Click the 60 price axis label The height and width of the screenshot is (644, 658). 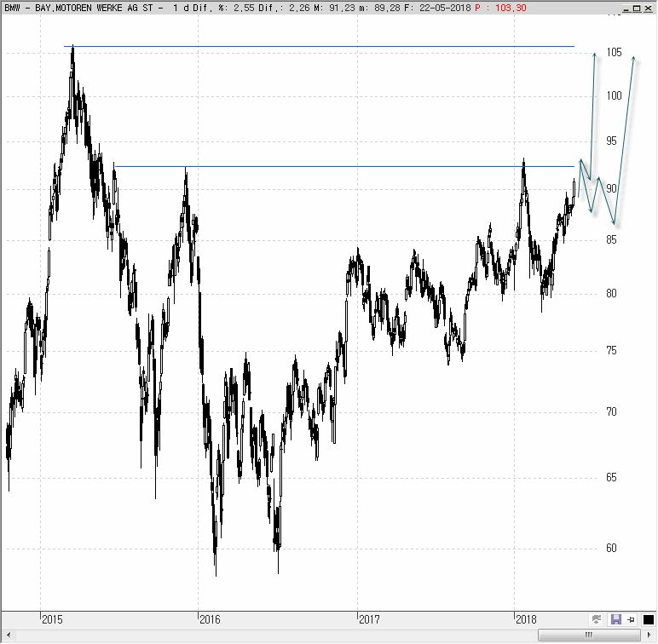tap(611, 548)
